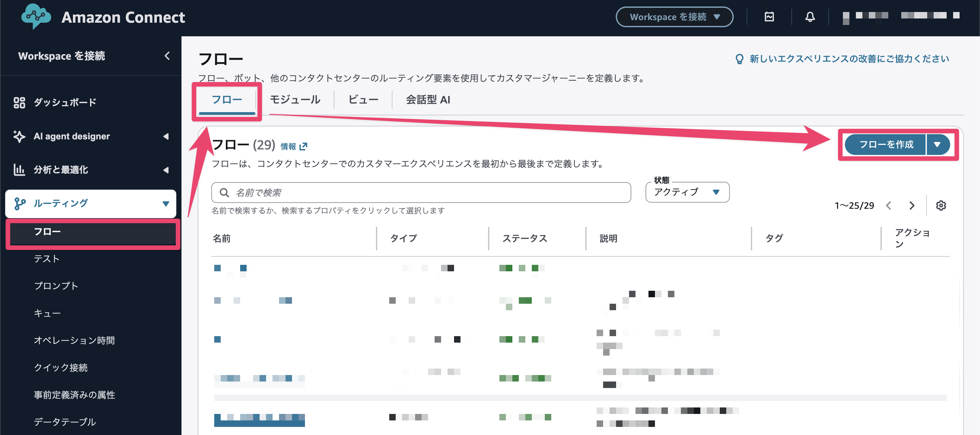This screenshot has width=980, height=435.
Task: Click the 分析と最適化 chart icon
Action: click(x=19, y=170)
